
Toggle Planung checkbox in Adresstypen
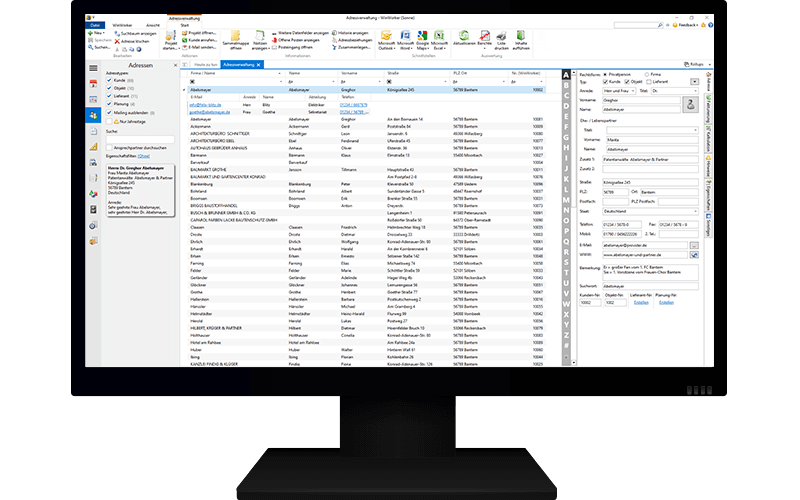coord(109,104)
